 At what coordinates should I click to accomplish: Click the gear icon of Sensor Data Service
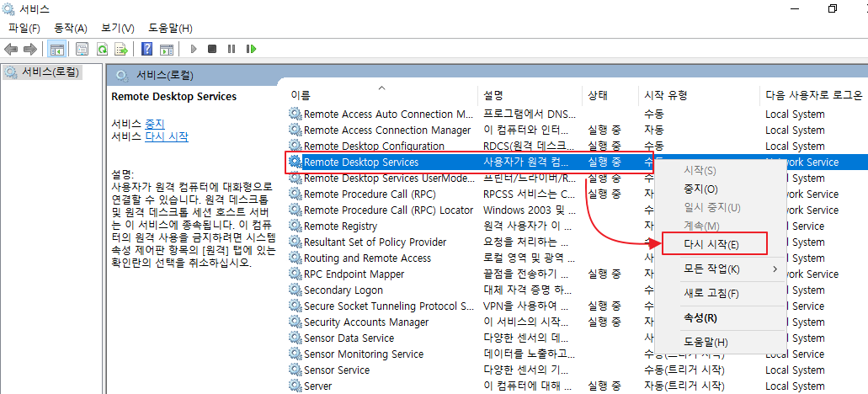point(295,338)
